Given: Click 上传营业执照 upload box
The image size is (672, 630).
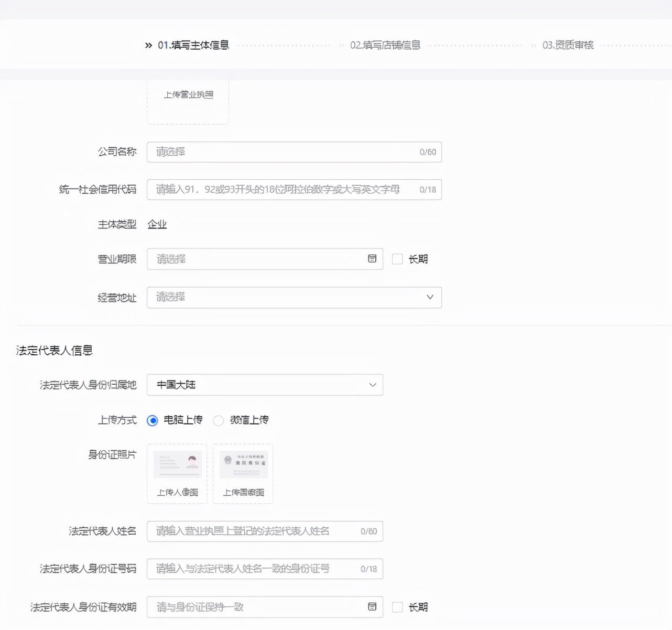Looking at the screenshot, I should tap(188, 102).
